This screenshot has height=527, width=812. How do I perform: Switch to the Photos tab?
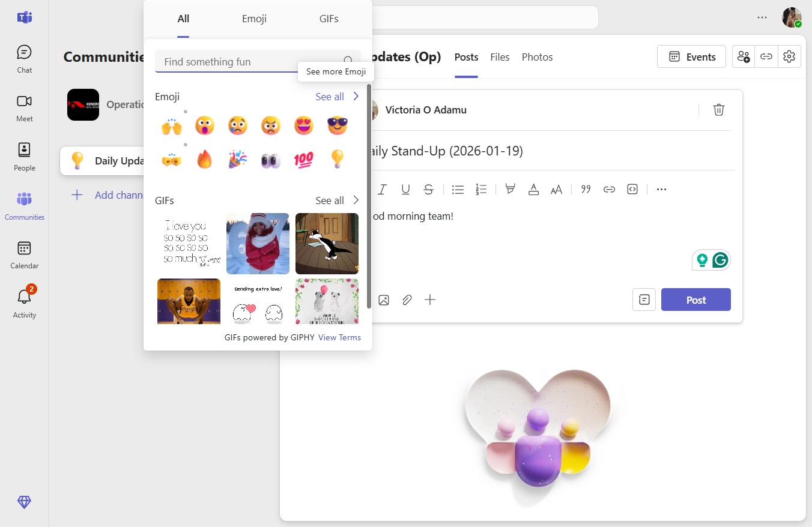pyautogui.click(x=537, y=57)
